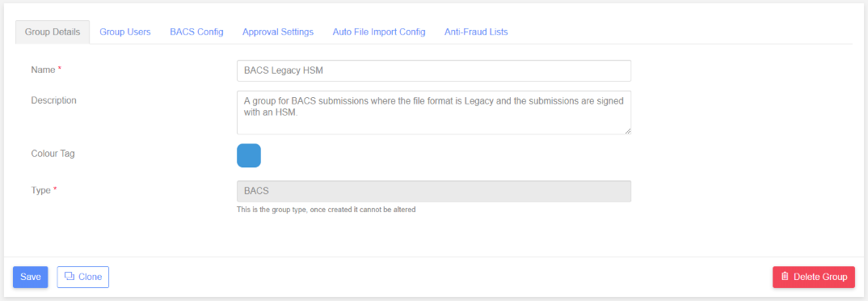Select the Auto File Import Config tab
868x301 pixels.
(379, 32)
